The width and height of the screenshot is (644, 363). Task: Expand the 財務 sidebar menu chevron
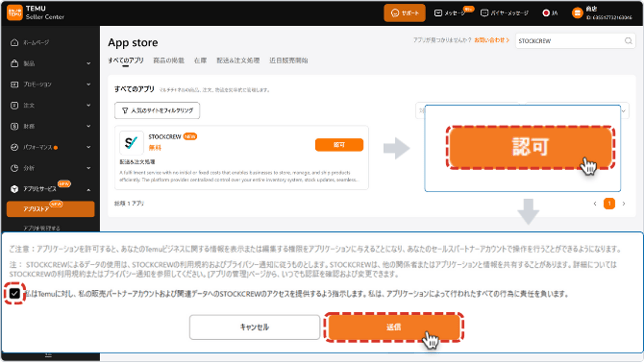(x=88, y=126)
